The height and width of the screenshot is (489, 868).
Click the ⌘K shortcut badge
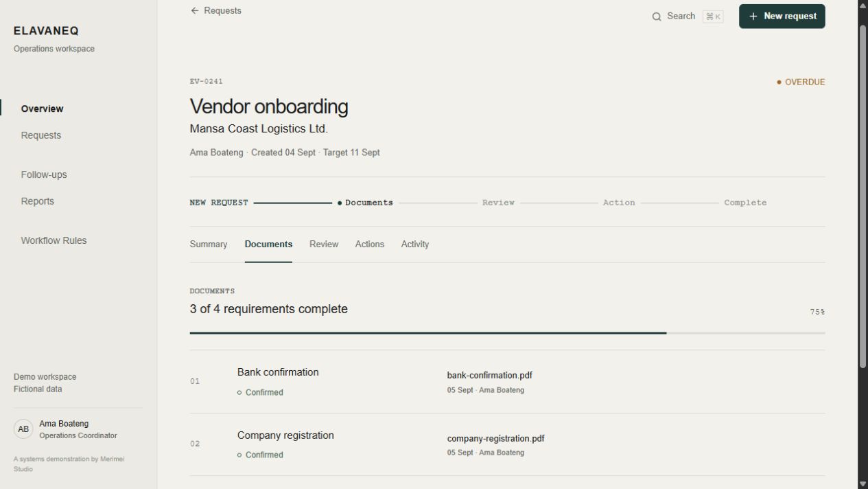pos(713,16)
